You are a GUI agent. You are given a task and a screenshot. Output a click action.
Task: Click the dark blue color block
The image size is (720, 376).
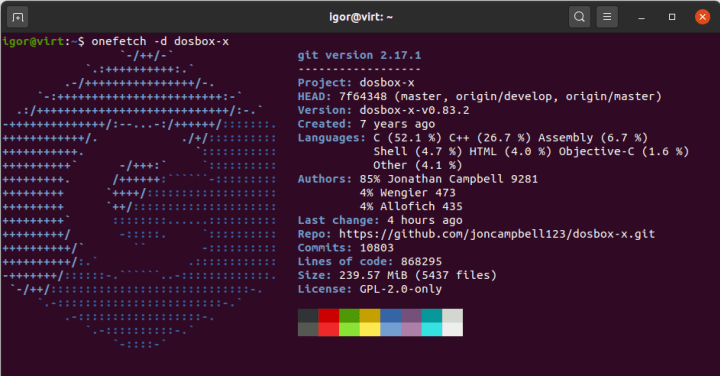point(391,315)
